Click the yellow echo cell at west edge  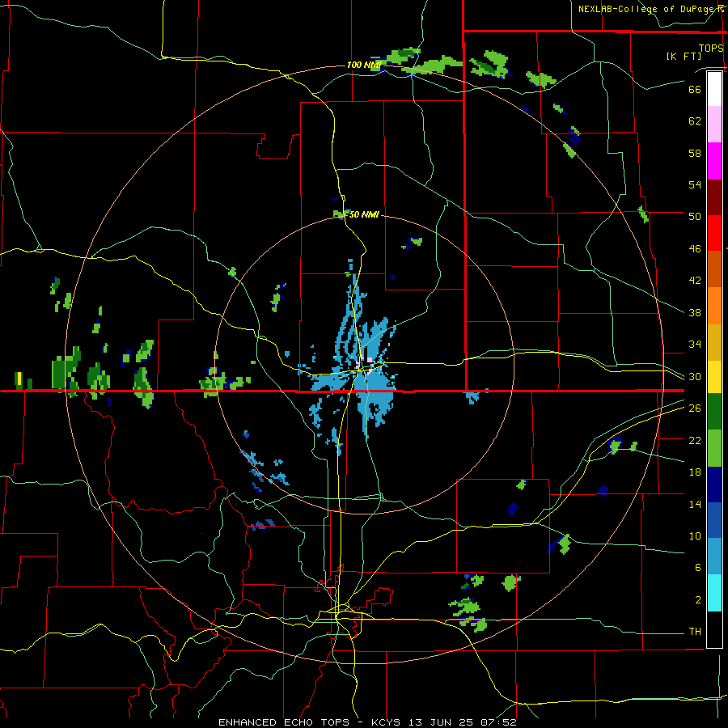tap(19, 379)
